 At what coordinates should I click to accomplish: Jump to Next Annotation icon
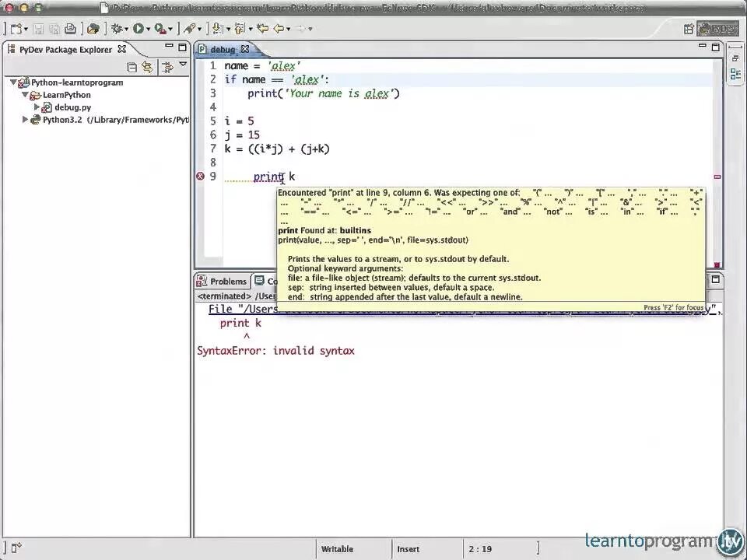(217, 29)
